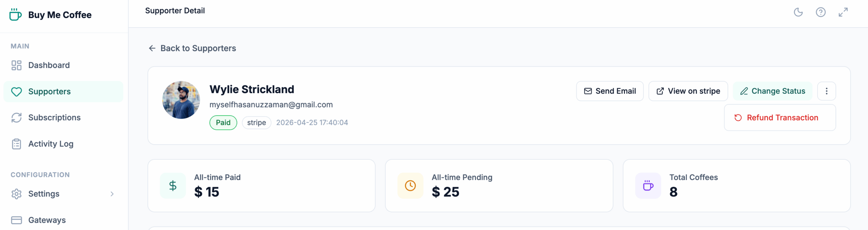Open the Activity Log page

pos(51,144)
